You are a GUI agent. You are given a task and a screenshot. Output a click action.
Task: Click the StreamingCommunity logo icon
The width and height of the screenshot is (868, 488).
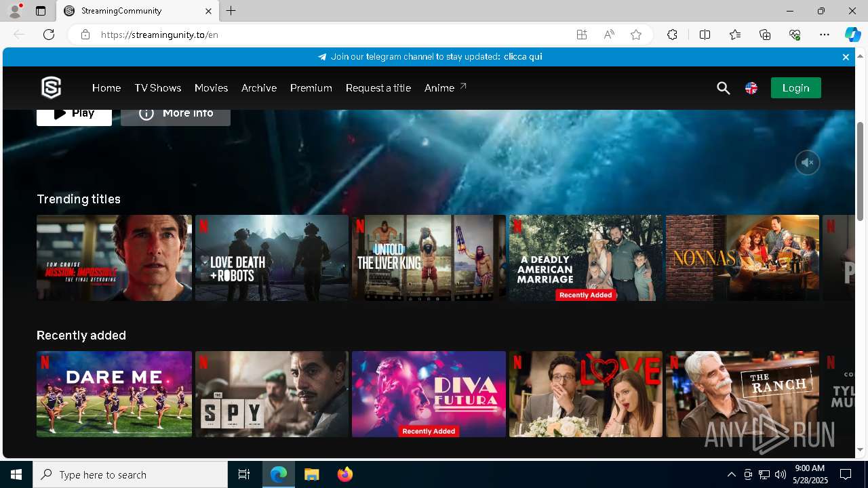tap(52, 87)
